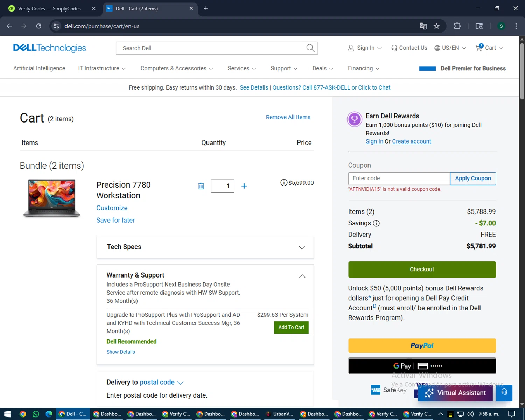
Task: Open Dell Premier for Business
Action: click(x=462, y=69)
